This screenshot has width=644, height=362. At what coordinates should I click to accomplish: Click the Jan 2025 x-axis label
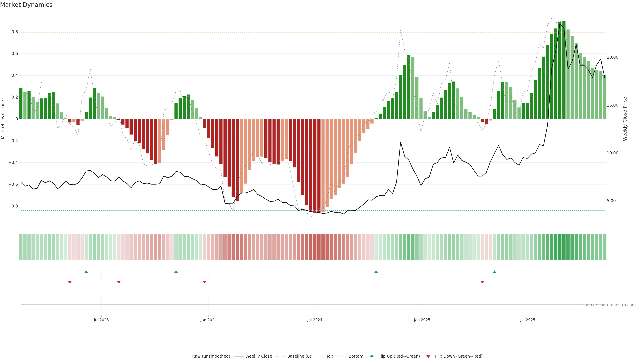[422, 320]
